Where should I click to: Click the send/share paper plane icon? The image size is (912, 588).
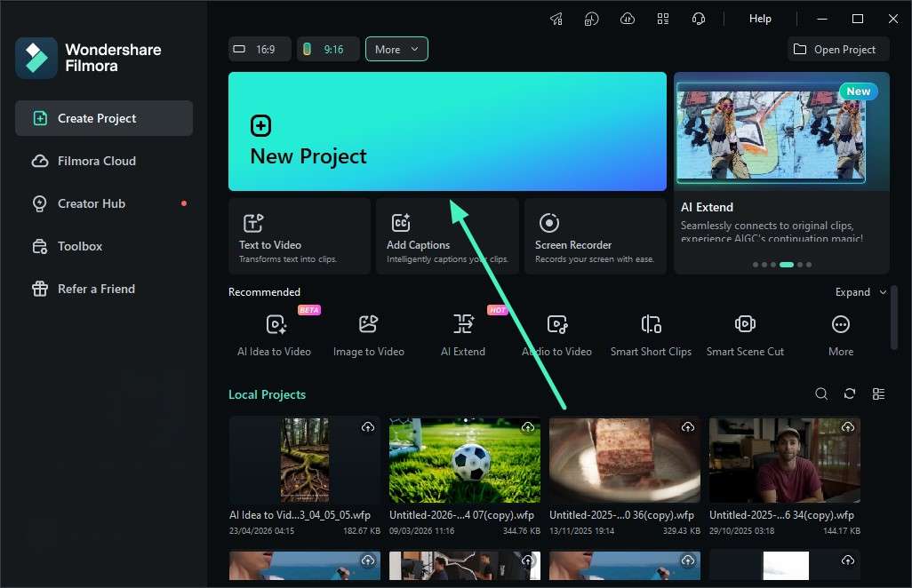click(x=556, y=20)
